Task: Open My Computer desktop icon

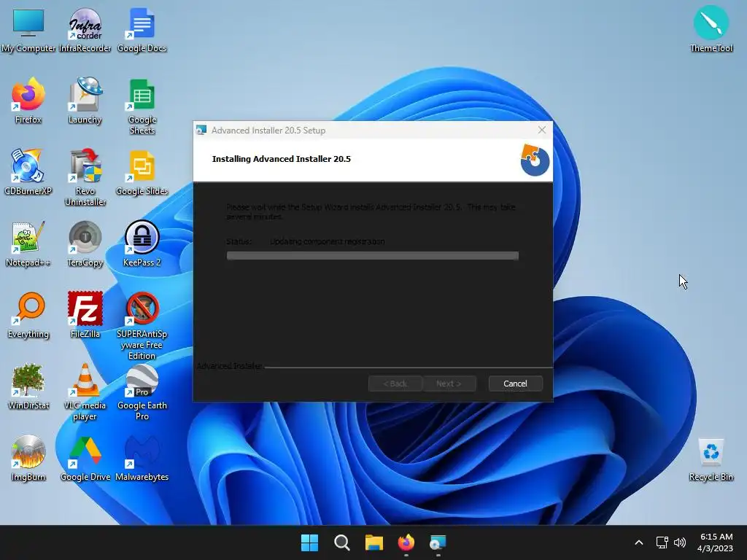Action: 28,29
